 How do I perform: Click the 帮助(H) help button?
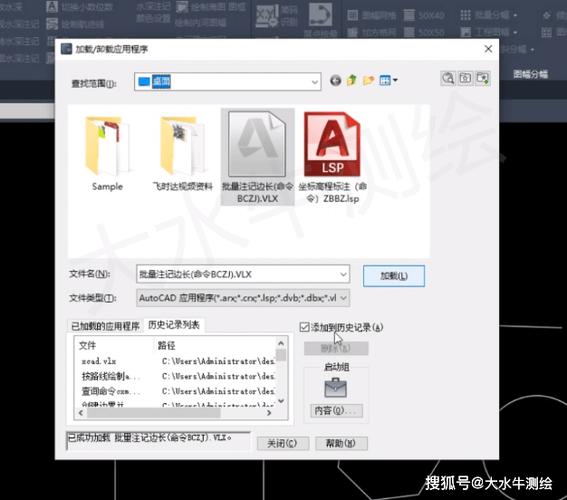(x=341, y=443)
